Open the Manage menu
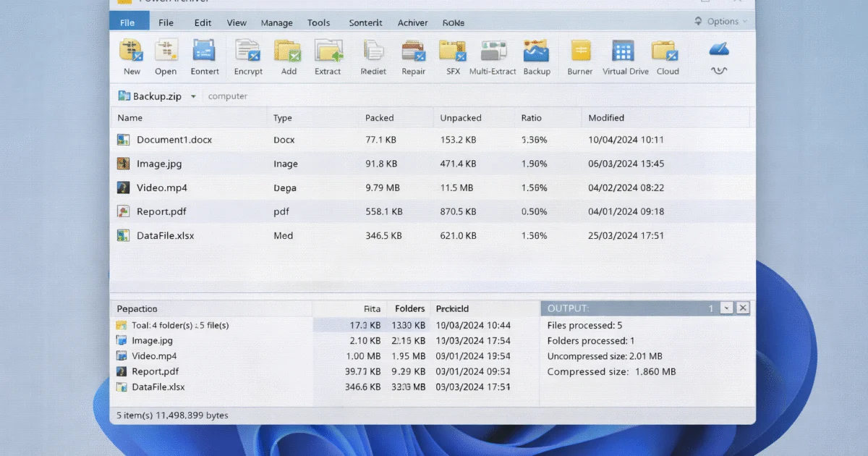 pyautogui.click(x=277, y=22)
